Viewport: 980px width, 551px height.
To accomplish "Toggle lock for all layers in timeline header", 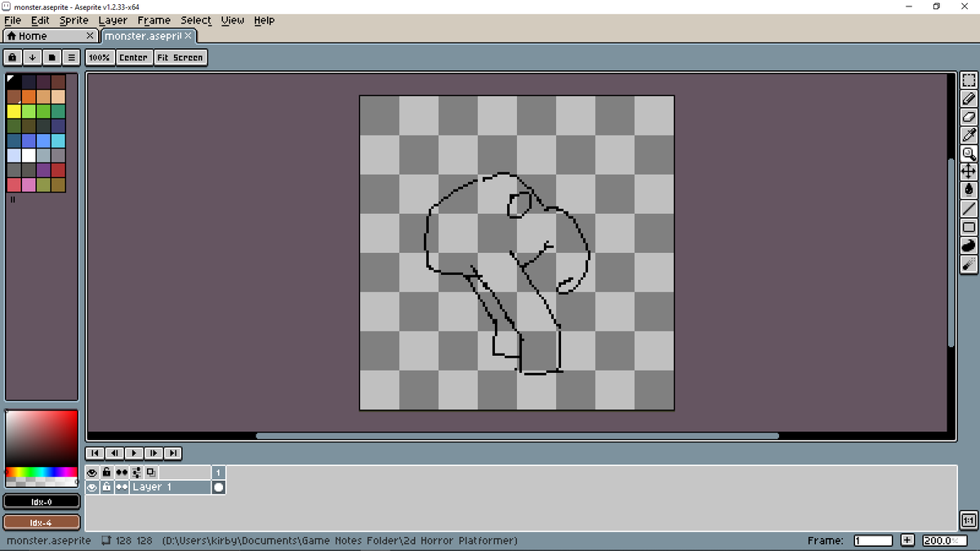I will point(107,473).
